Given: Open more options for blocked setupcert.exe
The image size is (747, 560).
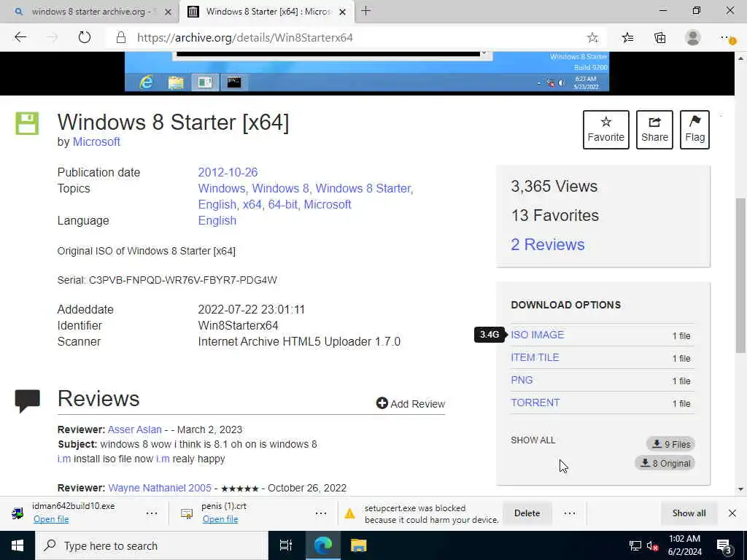Looking at the screenshot, I should (569, 513).
